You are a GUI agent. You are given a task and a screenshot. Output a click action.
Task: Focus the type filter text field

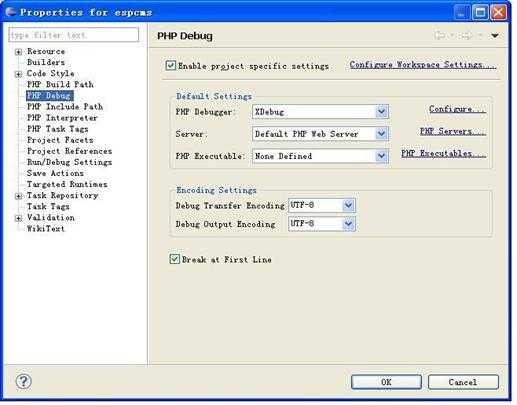tap(74, 35)
